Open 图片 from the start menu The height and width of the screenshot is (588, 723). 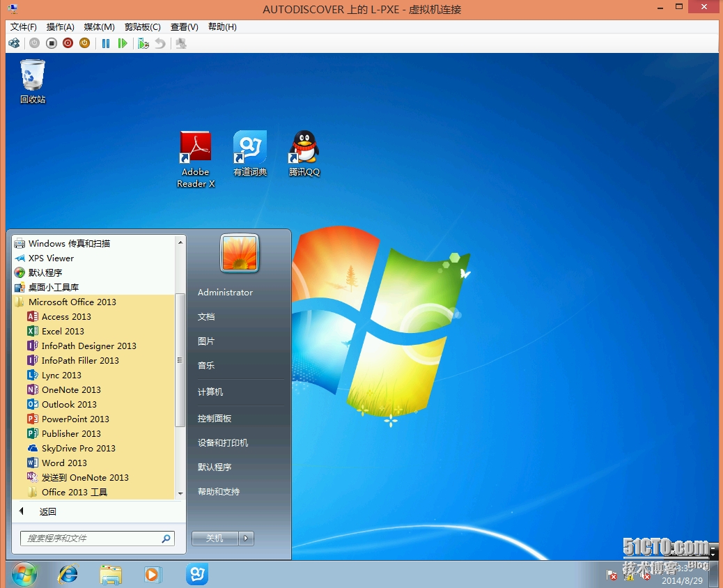point(206,341)
